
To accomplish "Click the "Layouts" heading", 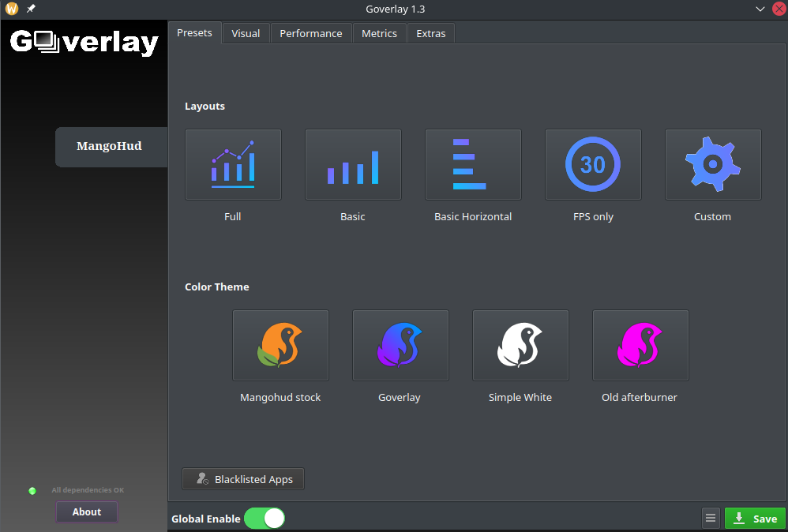I will (x=205, y=106).
